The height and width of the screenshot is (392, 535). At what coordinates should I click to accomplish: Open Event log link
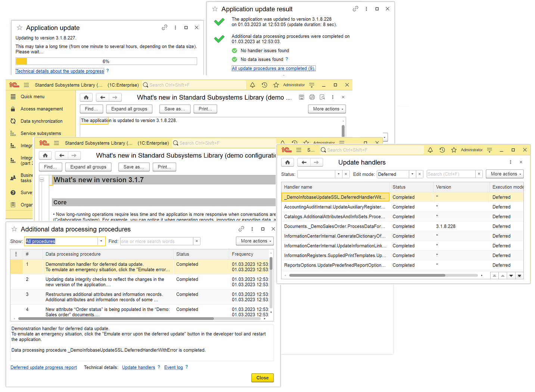[174, 367]
